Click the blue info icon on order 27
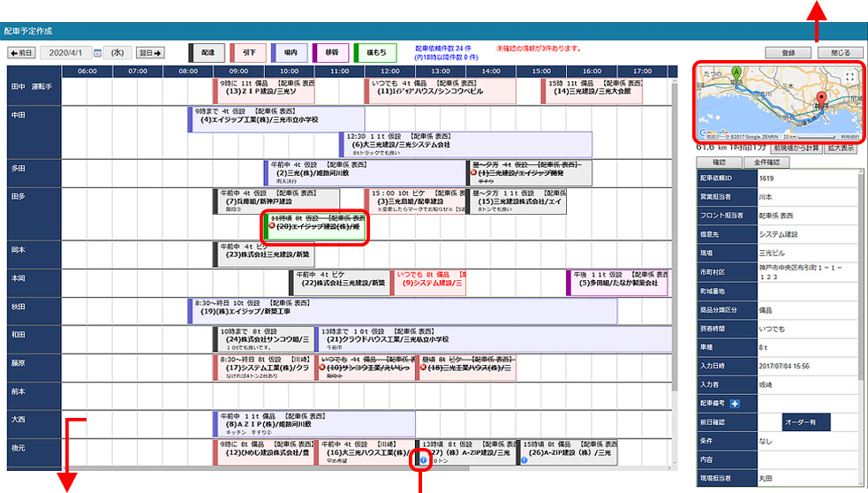The image size is (868, 493). click(x=423, y=459)
